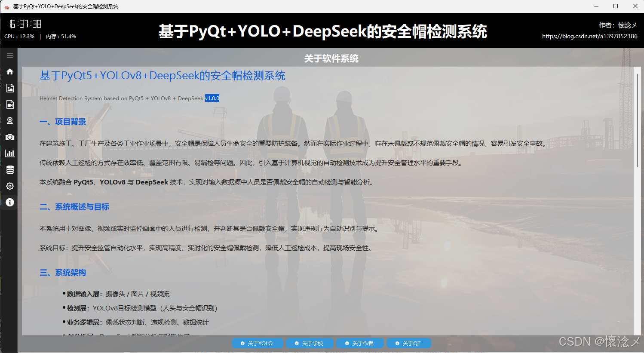Screen dimensions: 644x353
Task: Click the blue 基于PyQt5+YOLOv8+DeepSeek title heading
Action: point(163,76)
